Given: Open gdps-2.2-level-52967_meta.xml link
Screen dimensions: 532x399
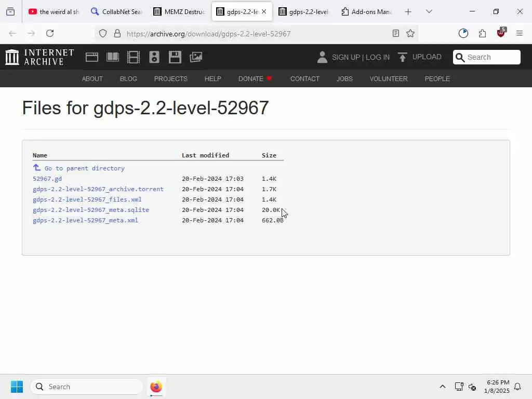Looking at the screenshot, I should [85, 220].
